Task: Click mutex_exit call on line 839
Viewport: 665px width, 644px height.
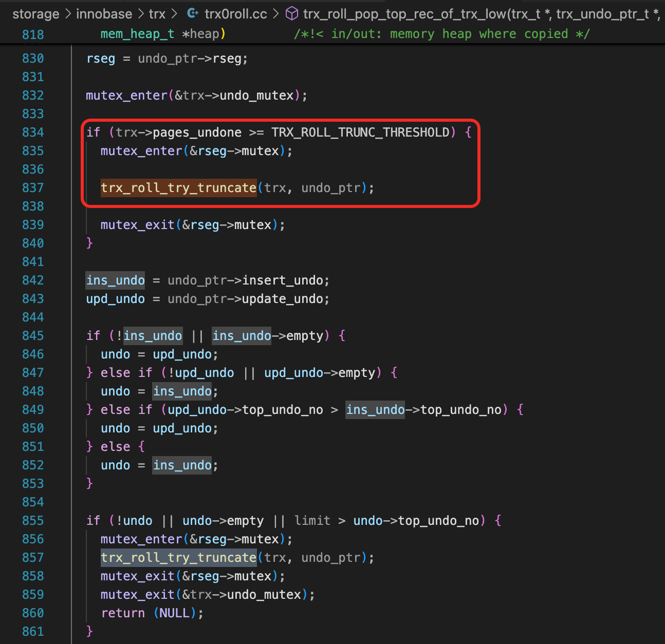Action: [137, 225]
